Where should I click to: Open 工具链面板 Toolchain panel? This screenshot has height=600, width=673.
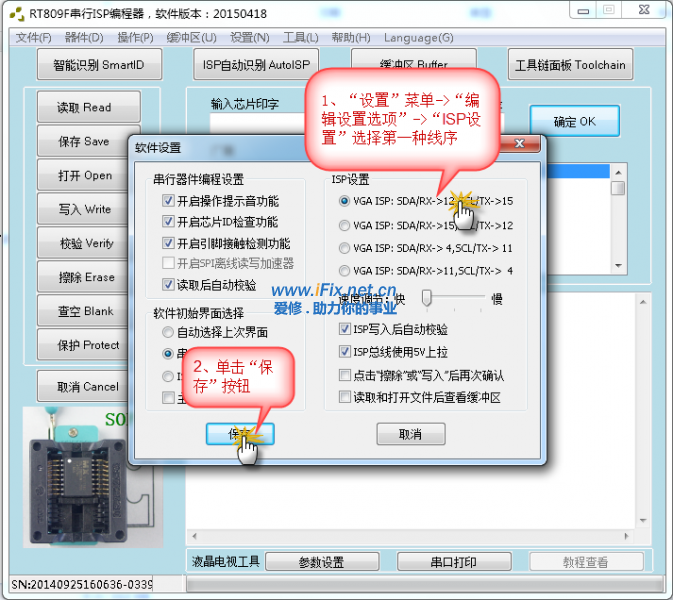(x=570, y=65)
